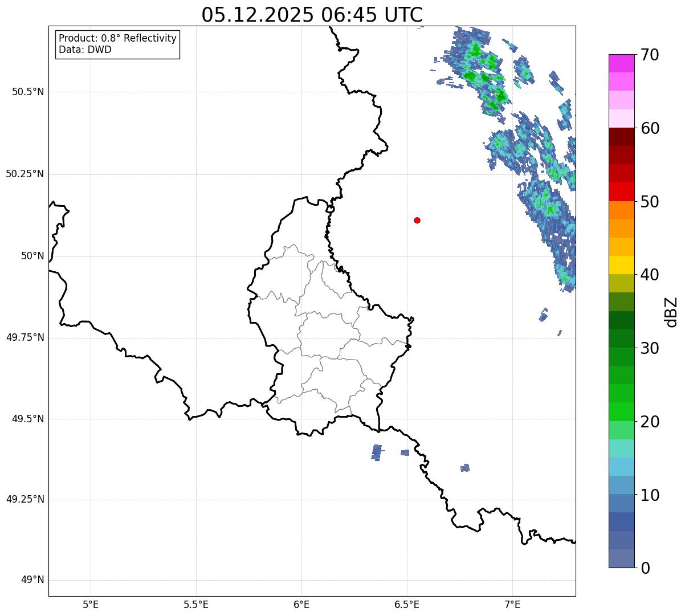Click the colorbar tick label "10"

[649, 495]
